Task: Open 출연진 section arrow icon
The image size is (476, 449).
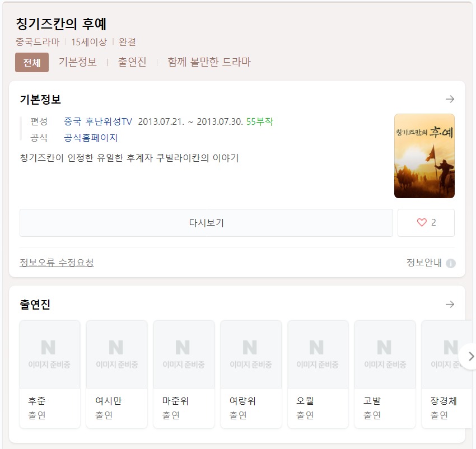Action: (x=450, y=304)
